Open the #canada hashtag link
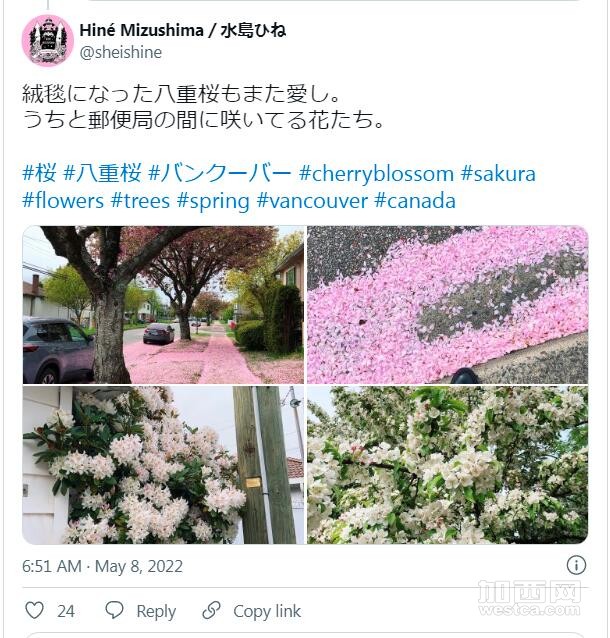Image resolution: width=610 pixels, height=638 pixels. 415,201
